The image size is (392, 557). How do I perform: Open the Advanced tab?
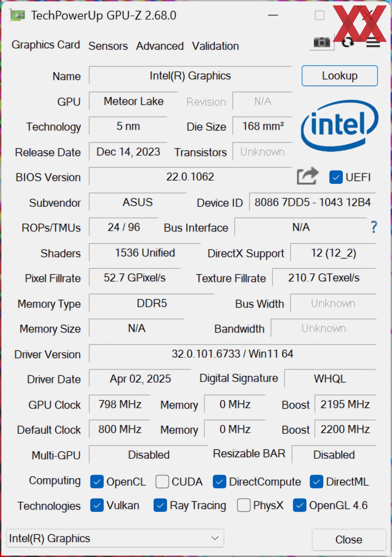[160, 46]
